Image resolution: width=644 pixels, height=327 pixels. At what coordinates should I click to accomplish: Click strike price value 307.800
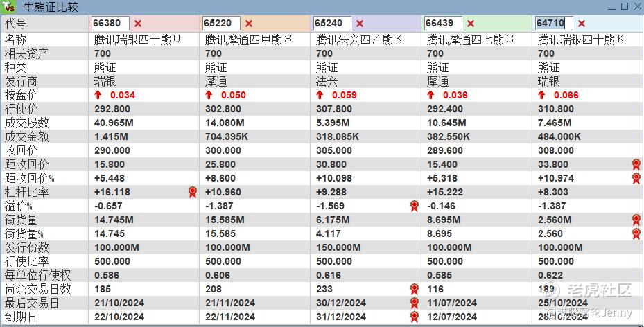tap(334, 109)
